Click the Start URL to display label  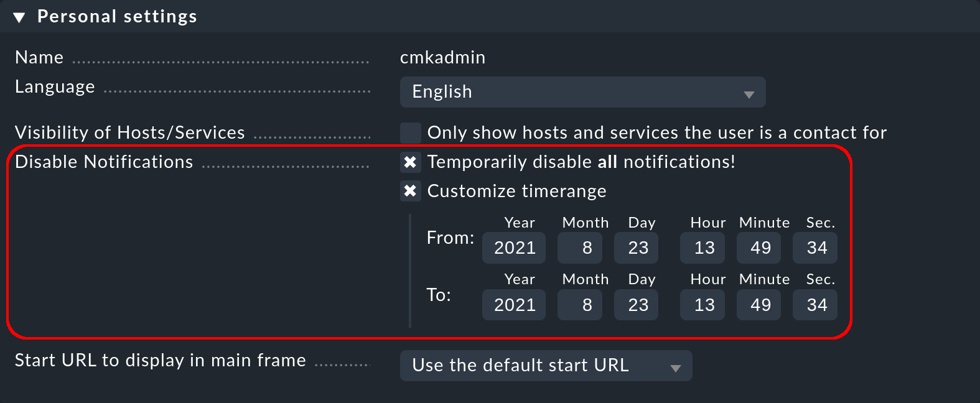161,360
